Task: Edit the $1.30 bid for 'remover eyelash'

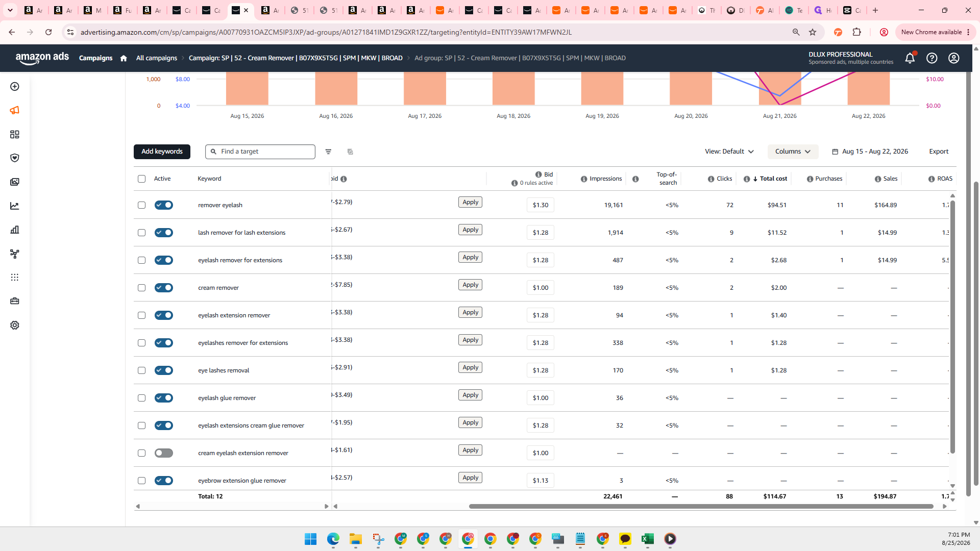Action: coord(541,205)
